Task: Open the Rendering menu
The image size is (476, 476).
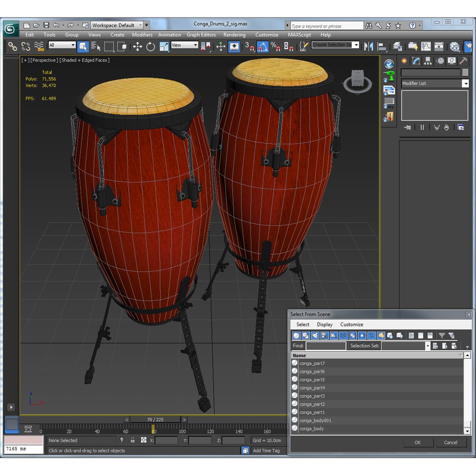Action: coord(234,35)
